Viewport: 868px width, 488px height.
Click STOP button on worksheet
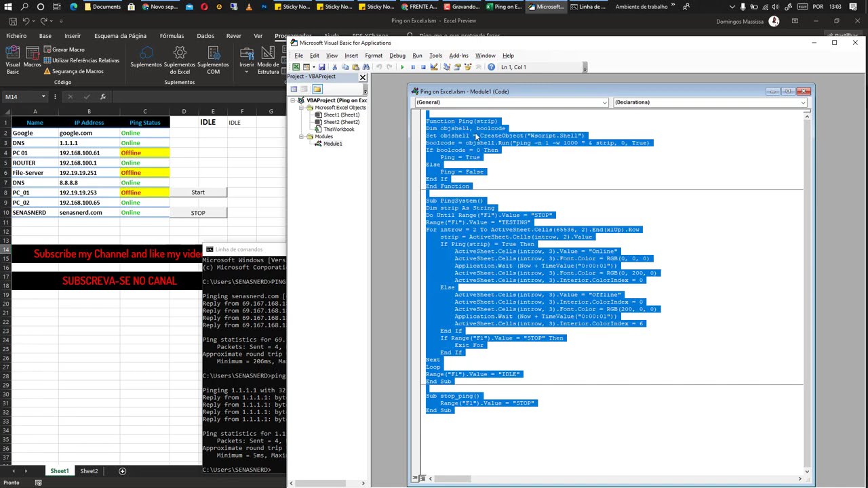coord(198,213)
